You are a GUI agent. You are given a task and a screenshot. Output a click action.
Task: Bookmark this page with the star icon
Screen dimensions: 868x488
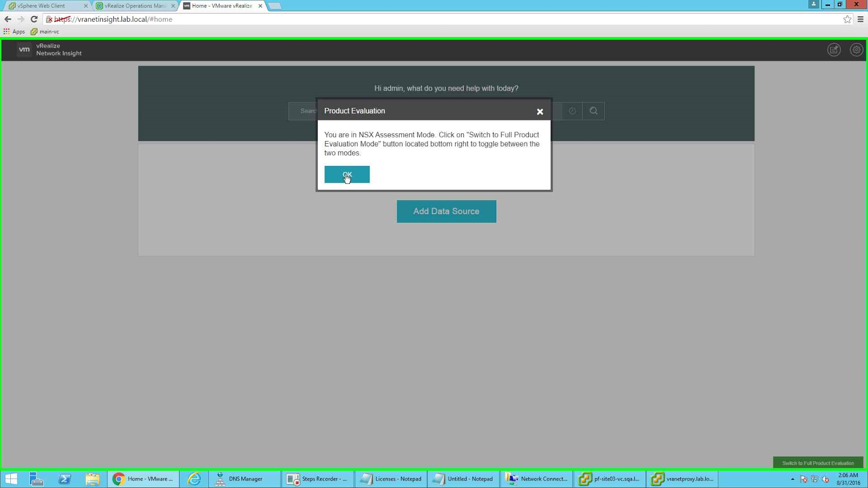click(x=847, y=19)
